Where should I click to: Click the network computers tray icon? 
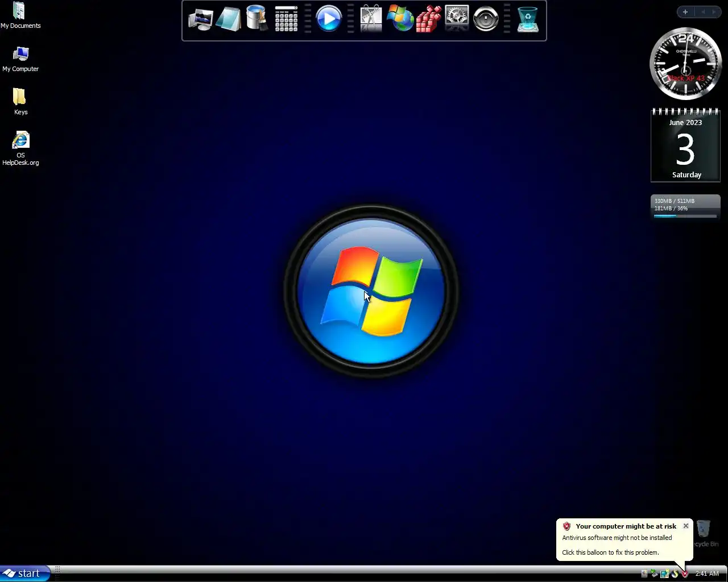pyautogui.click(x=664, y=574)
